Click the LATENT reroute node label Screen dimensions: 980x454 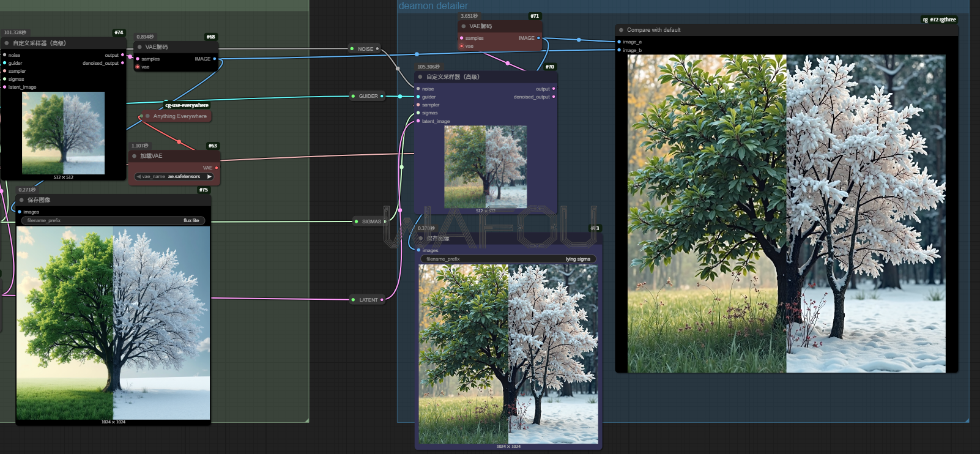[368, 300]
